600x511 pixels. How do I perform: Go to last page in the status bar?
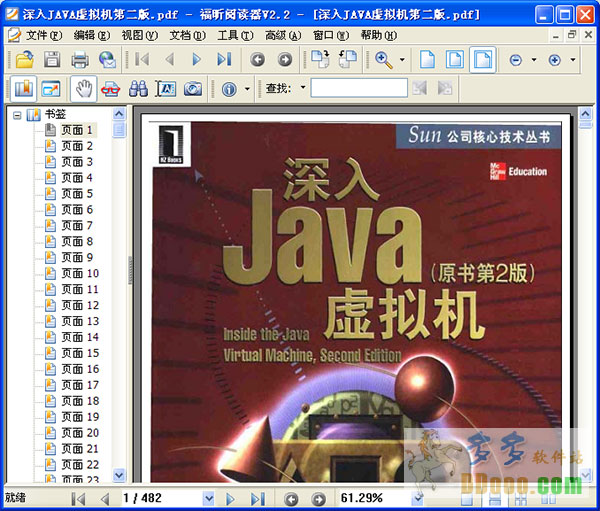257,499
